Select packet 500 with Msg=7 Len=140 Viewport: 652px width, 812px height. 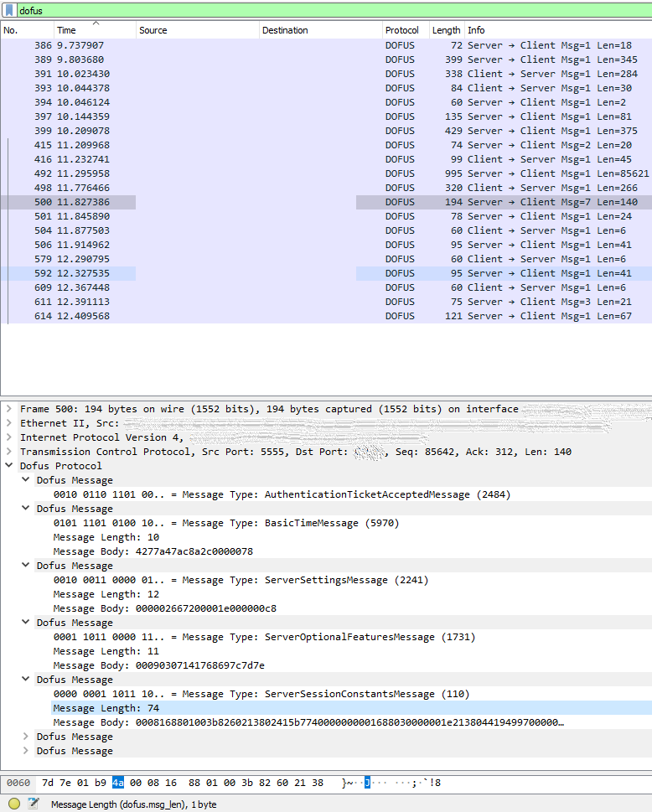click(326, 202)
